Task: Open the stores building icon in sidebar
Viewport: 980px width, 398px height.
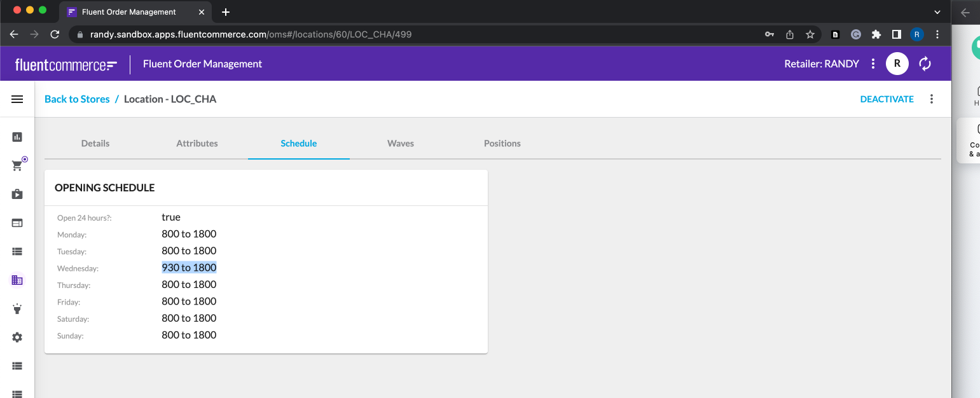Action: click(17, 280)
